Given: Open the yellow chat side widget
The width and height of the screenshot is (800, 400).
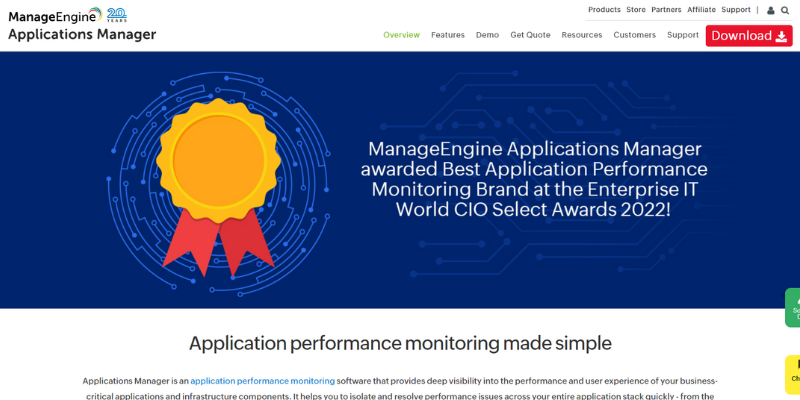Looking at the screenshot, I should click(x=792, y=374).
